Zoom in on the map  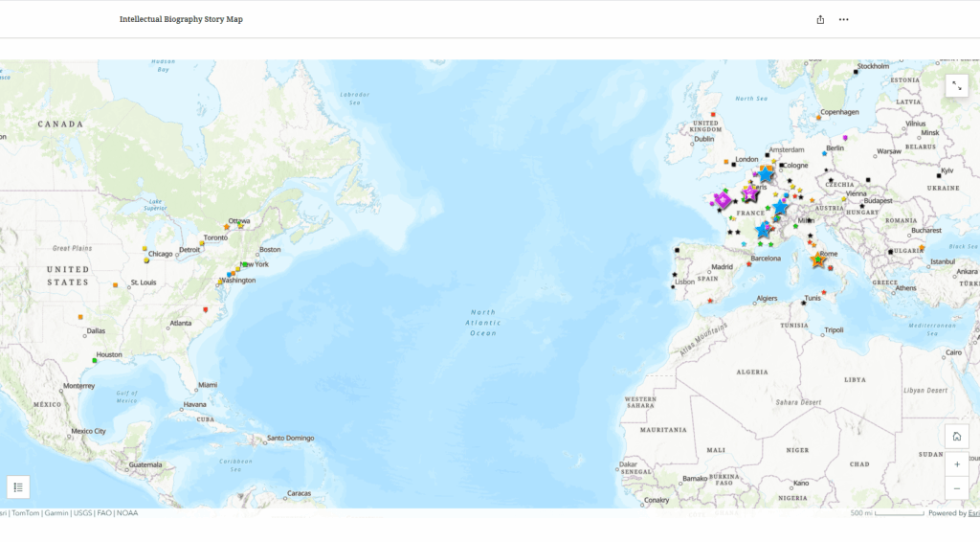[956, 463]
